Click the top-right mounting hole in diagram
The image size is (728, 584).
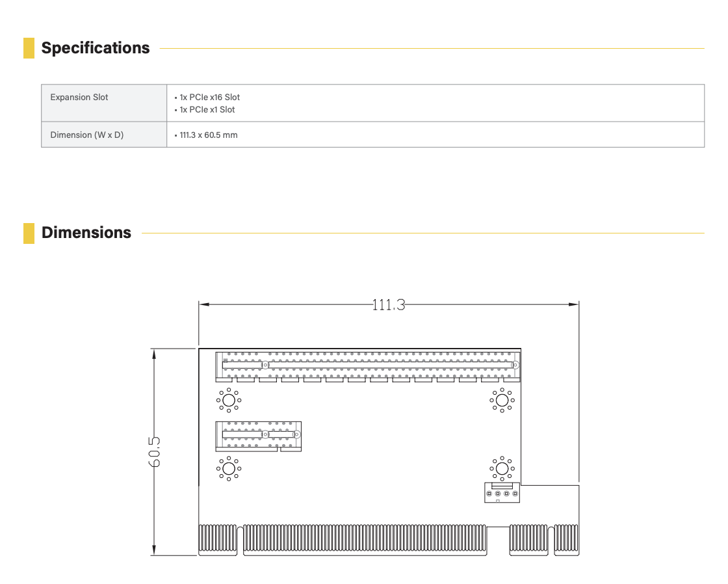tap(501, 400)
